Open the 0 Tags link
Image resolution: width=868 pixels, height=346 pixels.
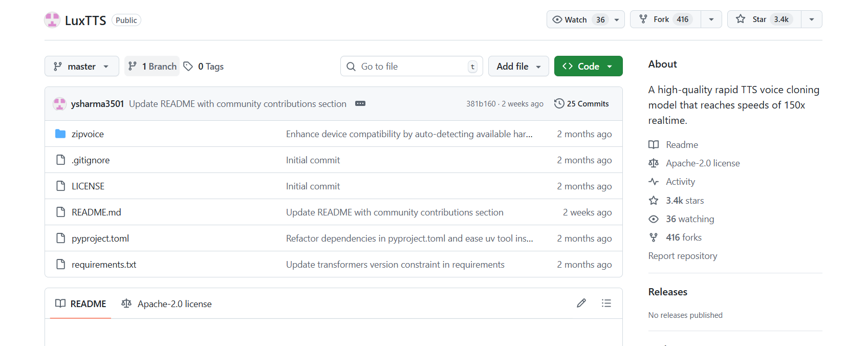pos(204,66)
